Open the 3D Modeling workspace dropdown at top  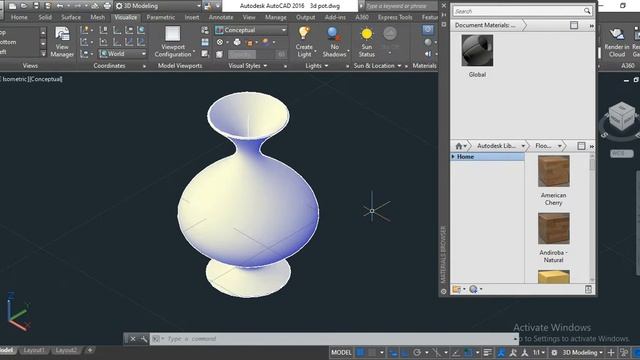click(158, 6)
